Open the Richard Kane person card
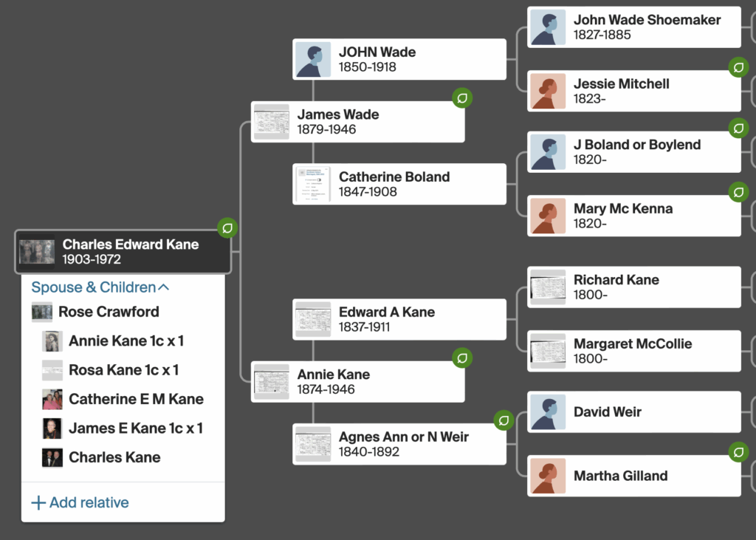Screen dimensions: 756x540 [x=635, y=287]
